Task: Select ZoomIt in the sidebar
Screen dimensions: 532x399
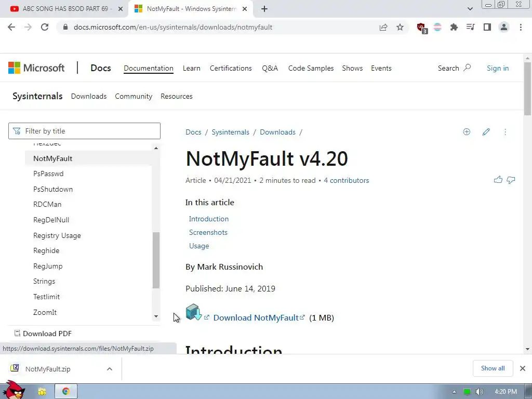Action: click(45, 312)
